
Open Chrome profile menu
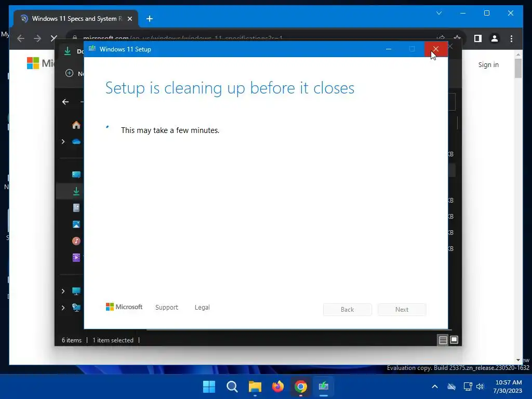tap(495, 38)
